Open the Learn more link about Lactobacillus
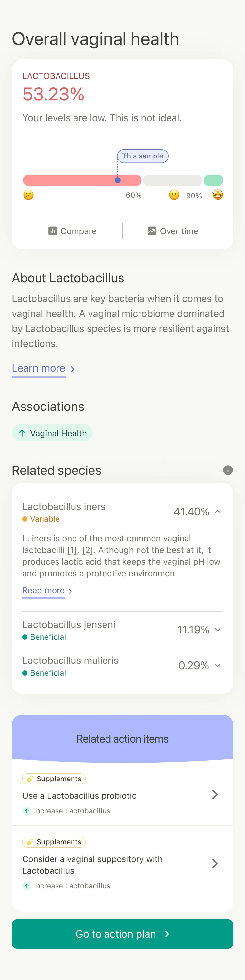Screen dimensions: 245x980 [x=39, y=368]
